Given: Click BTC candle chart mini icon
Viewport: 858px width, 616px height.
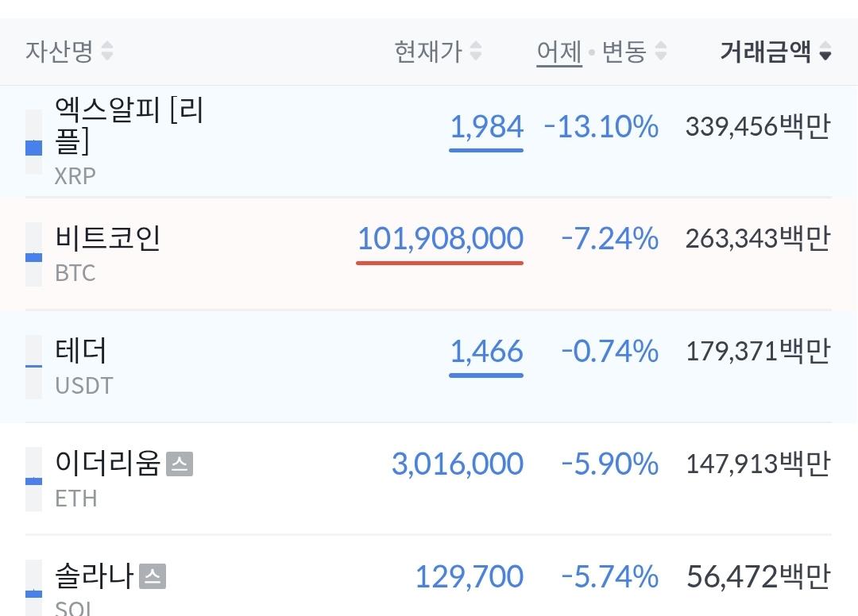Looking at the screenshot, I should (34, 254).
